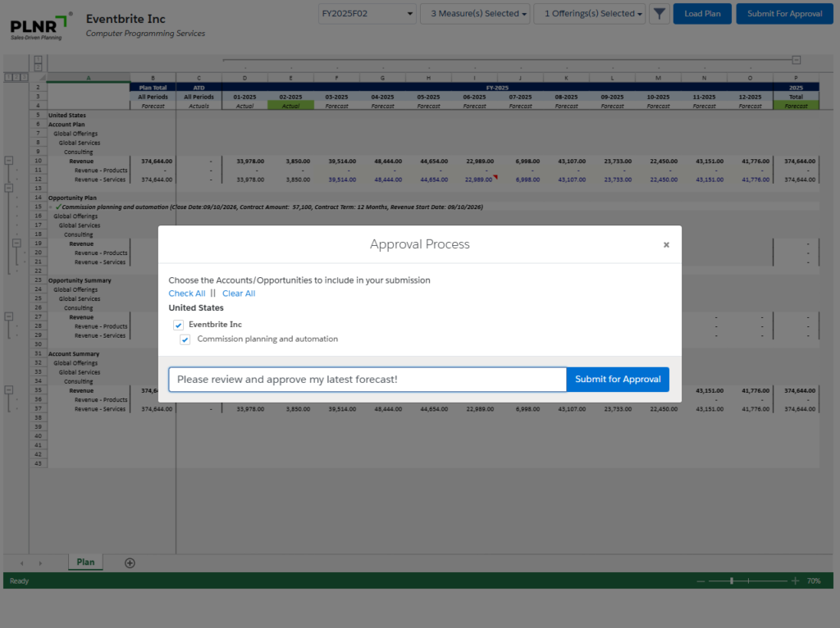Click next sheet arrow

[40, 563]
